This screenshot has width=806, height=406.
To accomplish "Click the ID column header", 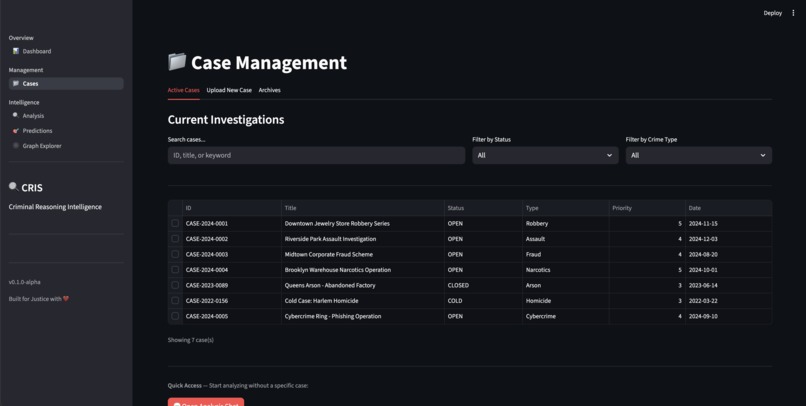I will tap(232, 208).
